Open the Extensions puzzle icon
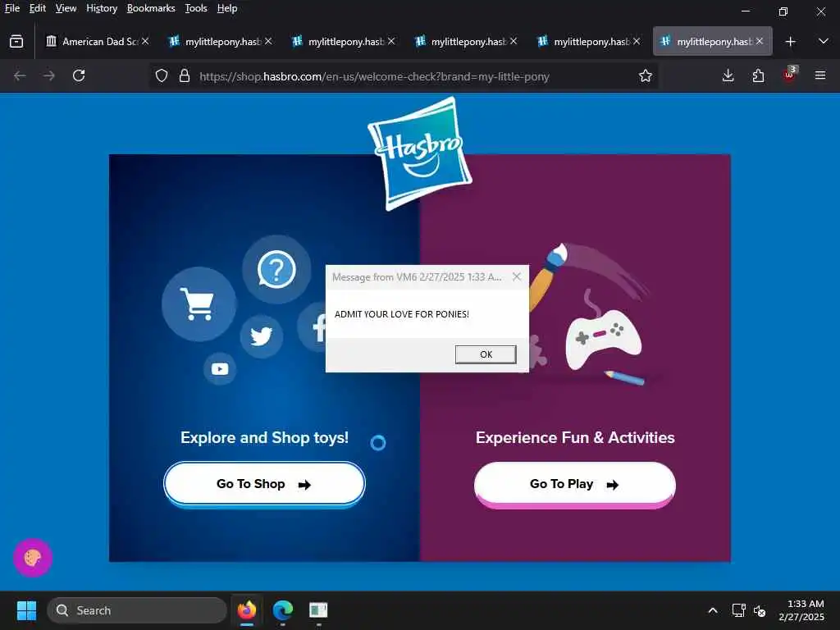The width and height of the screenshot is (840, 630). (758, 75)
